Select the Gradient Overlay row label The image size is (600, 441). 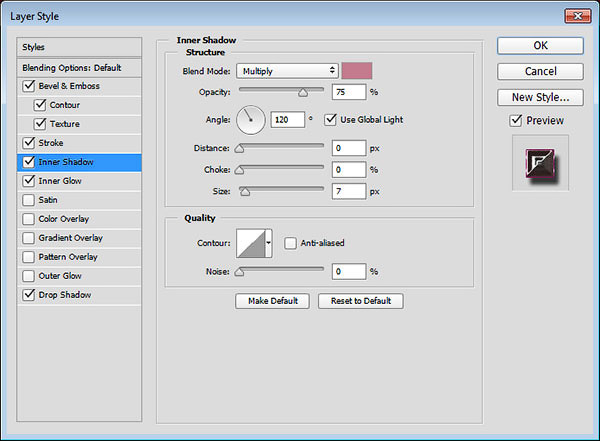70,238
